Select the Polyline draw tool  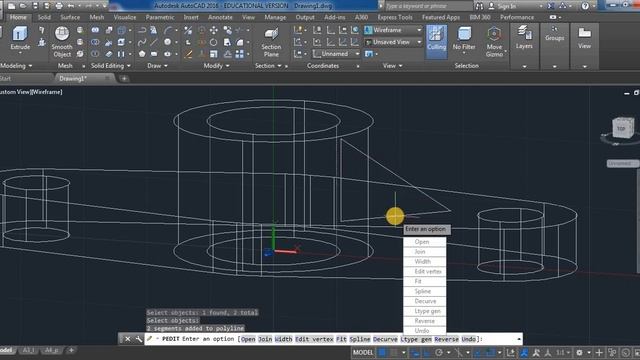pyautogui.click(x=142, y=30)
